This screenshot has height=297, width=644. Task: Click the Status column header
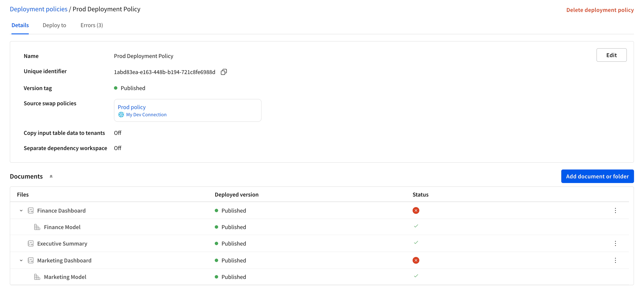click(x=420, y=195)
